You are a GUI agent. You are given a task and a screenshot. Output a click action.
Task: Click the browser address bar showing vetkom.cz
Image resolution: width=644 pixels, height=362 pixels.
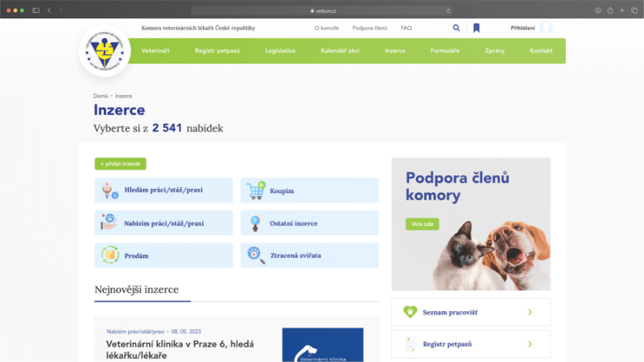[322, 10]
